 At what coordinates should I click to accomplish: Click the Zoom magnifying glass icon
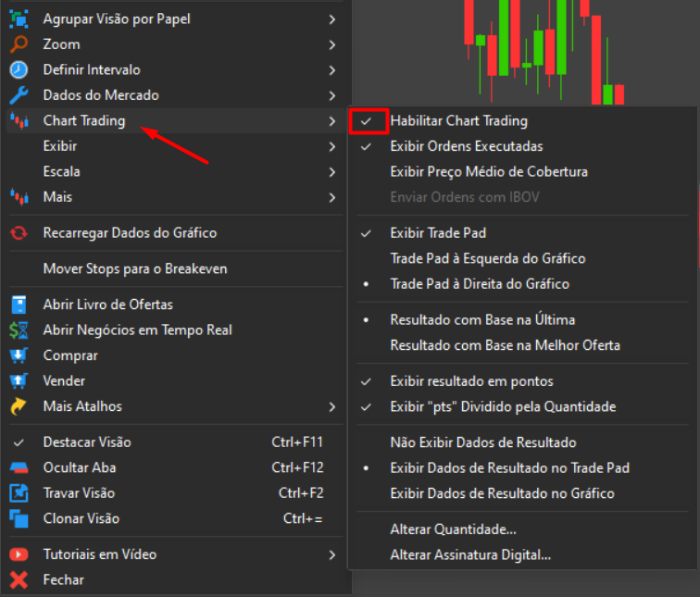19,44
